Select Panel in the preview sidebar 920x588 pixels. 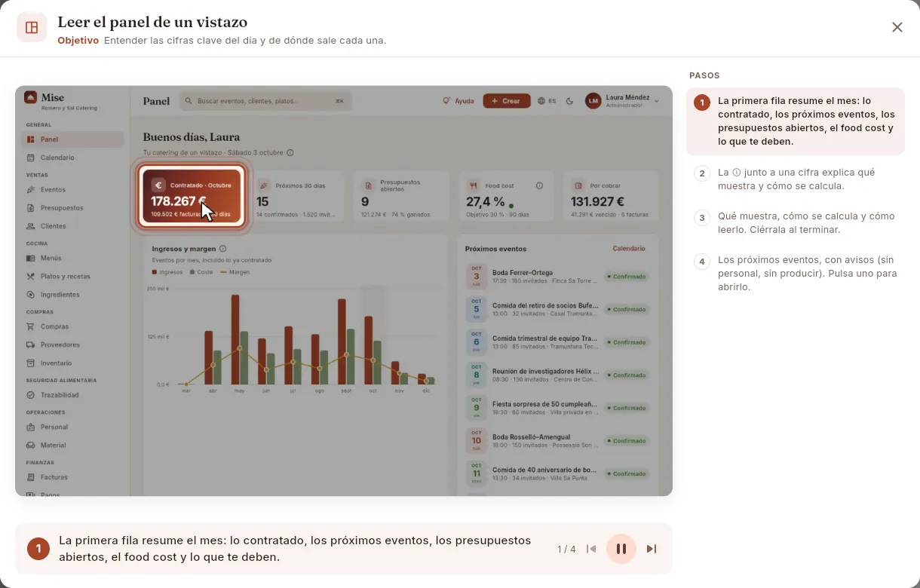(x=73, y=139)
